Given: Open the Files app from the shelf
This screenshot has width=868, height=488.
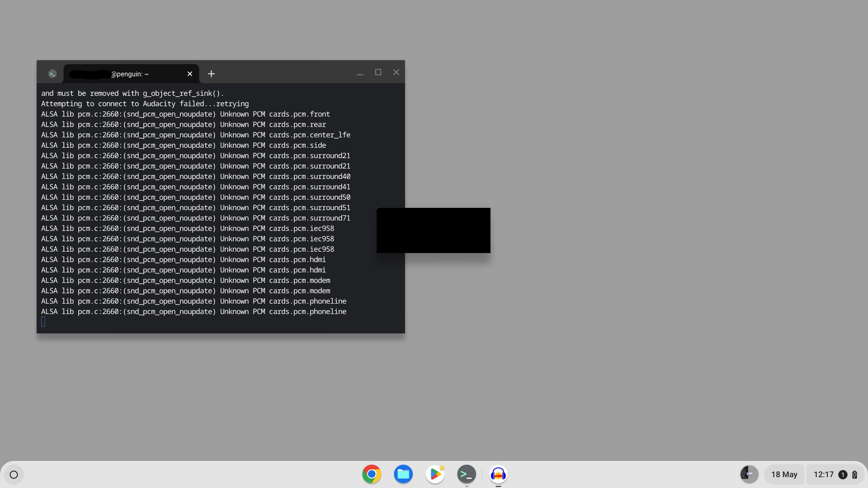Looking at the screenshot, I should point(403,474).
